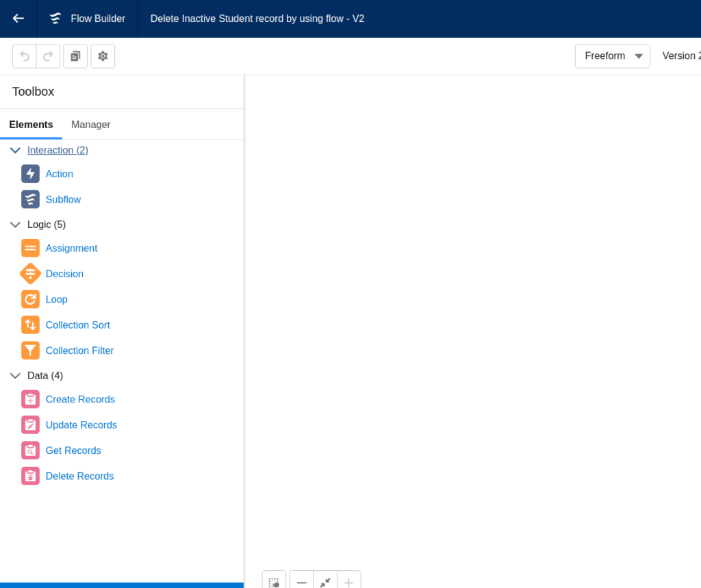Select the Elements tab
The image size is (701, 588).
click(31, 125)
